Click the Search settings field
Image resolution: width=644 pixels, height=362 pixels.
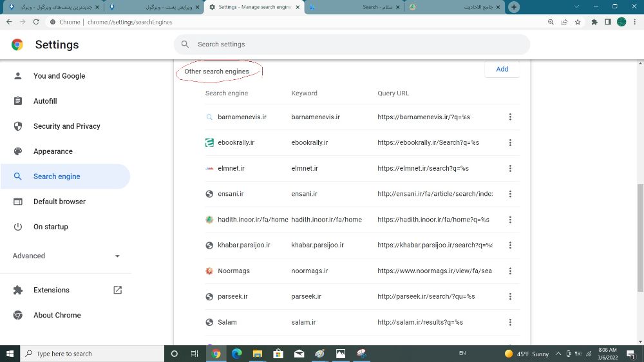tap(352, 44)
